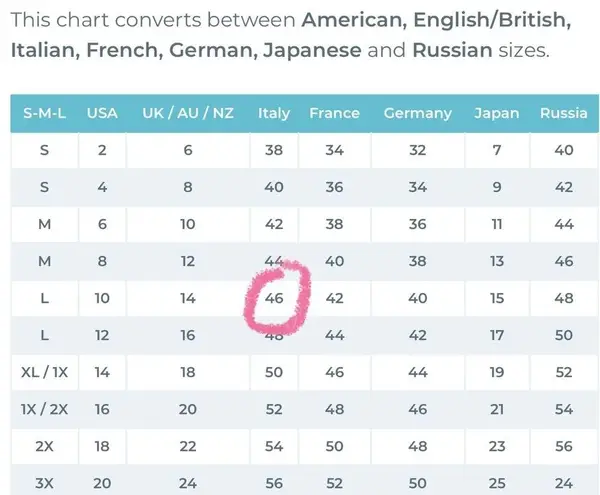Click the 1X / 2X row label
The width and height of the screenshot is (600, 495).
45,409
